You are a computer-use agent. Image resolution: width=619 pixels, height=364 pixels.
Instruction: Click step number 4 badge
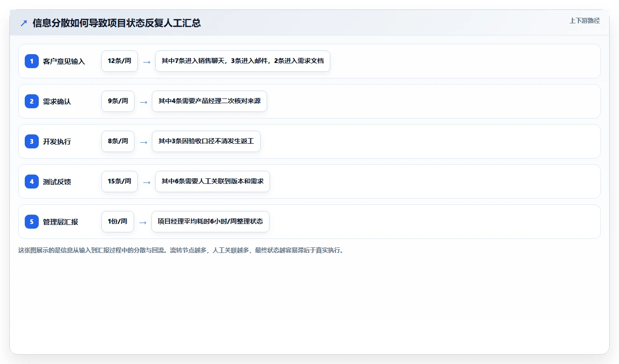32,182
